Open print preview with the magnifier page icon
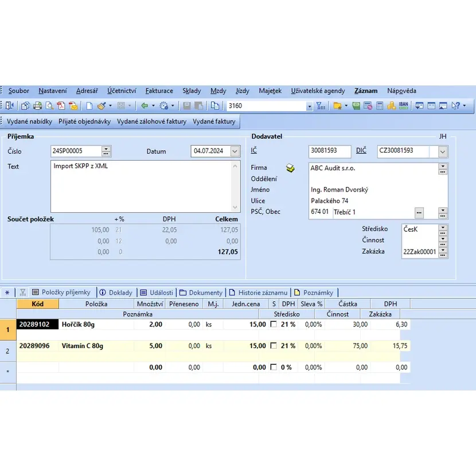 (50, 106)
